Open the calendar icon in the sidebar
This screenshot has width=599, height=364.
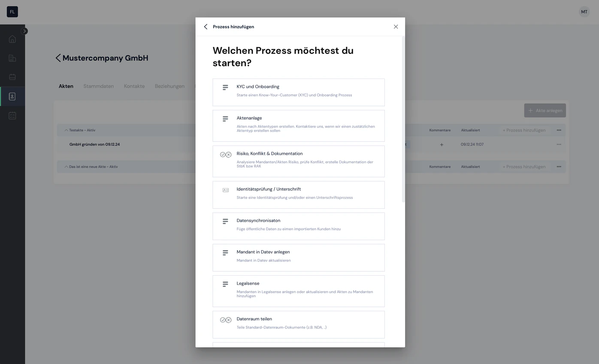[x=12, y=77]
